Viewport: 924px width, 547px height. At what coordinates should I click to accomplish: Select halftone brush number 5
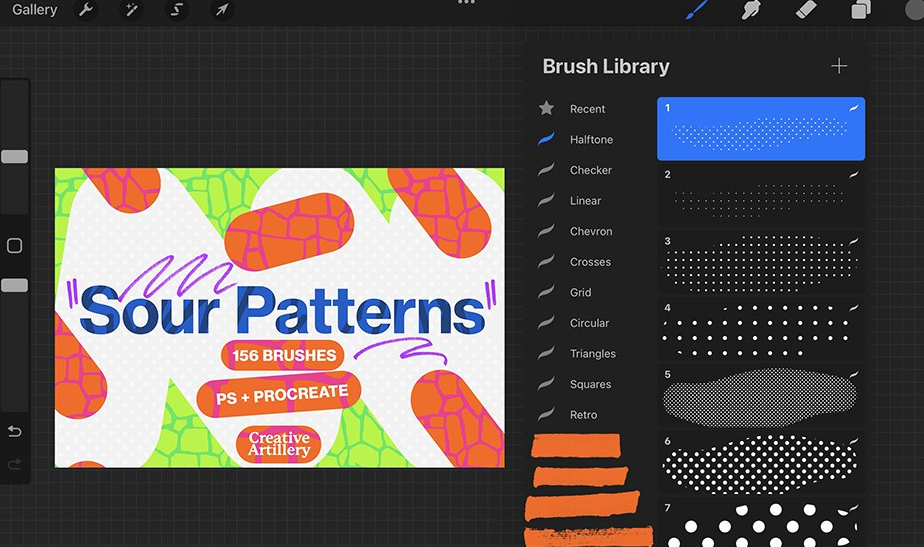click(x=761, y=395)
